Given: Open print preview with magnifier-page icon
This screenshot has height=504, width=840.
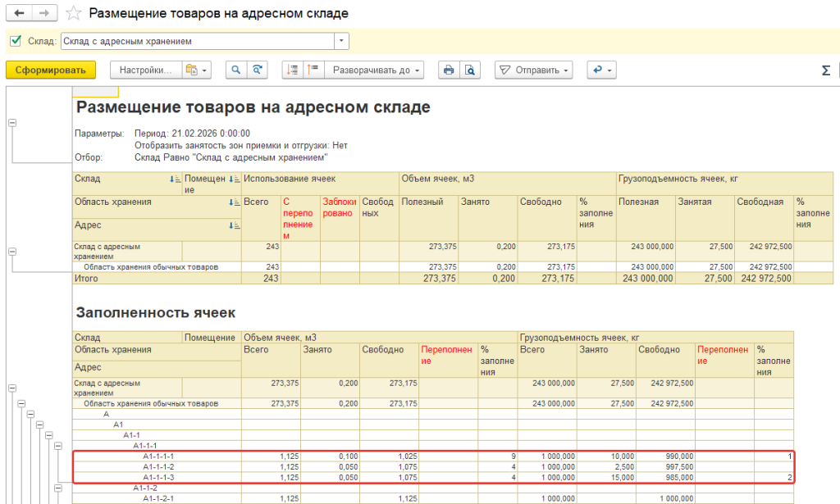Looking at the screenshot, I should pos(470,70).
